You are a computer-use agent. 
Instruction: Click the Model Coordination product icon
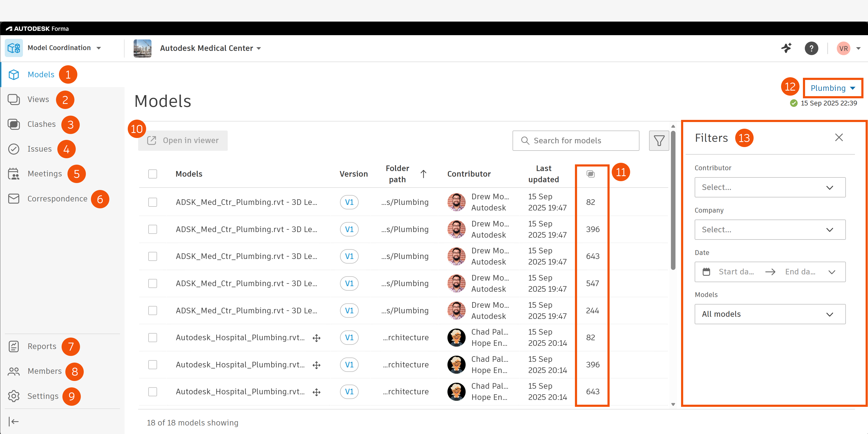coord(14,48)
